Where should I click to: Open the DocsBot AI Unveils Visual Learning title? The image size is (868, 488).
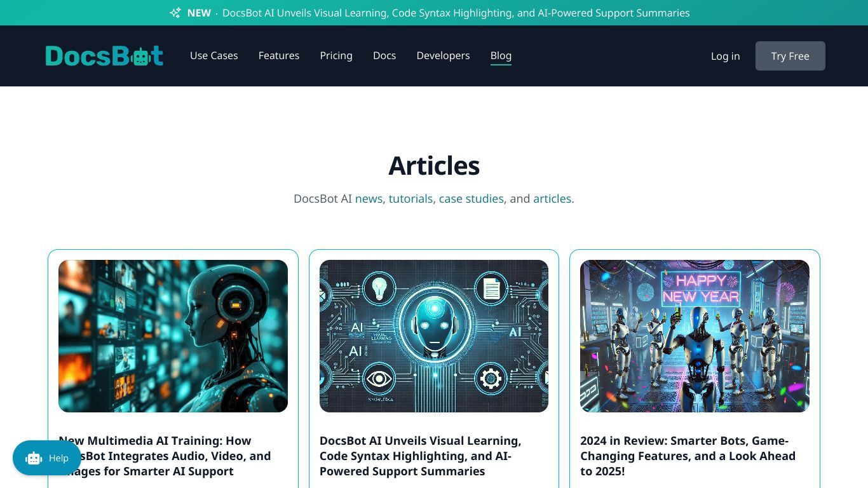(421, 456)
